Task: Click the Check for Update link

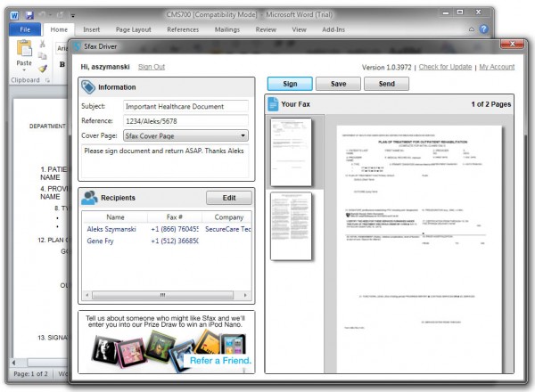Action: (445, 67)
